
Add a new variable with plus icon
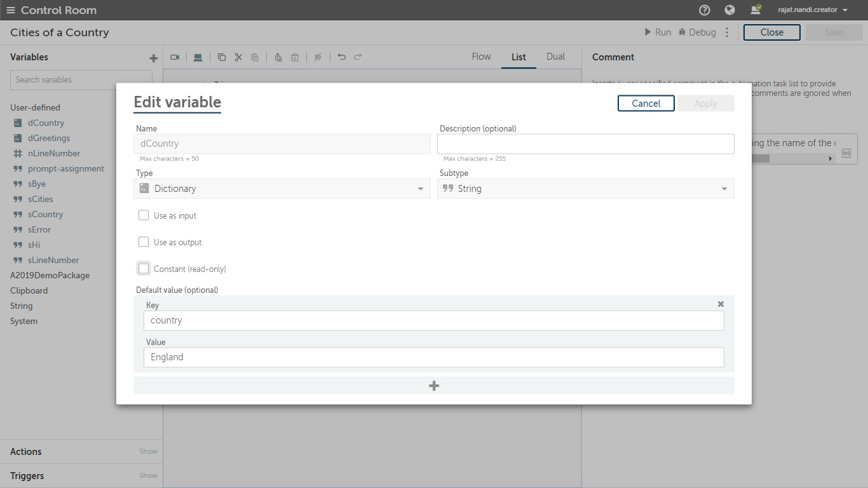(153, 58)
